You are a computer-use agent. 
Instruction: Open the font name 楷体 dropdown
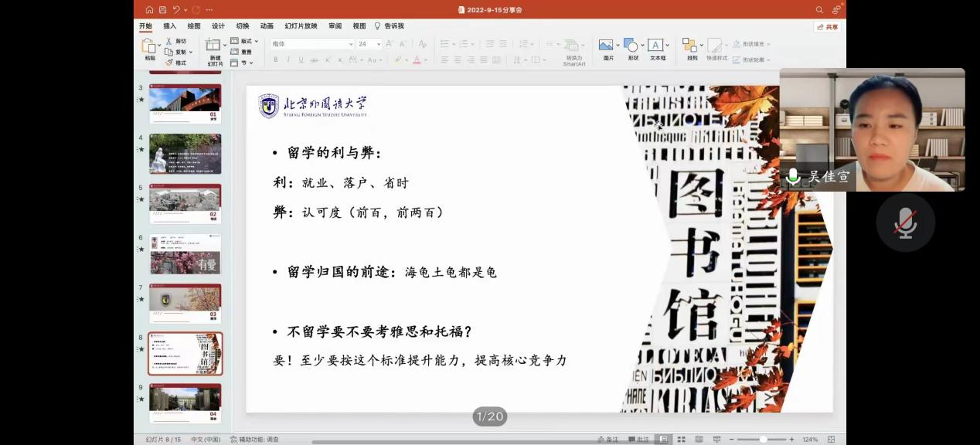click(350, 44)
